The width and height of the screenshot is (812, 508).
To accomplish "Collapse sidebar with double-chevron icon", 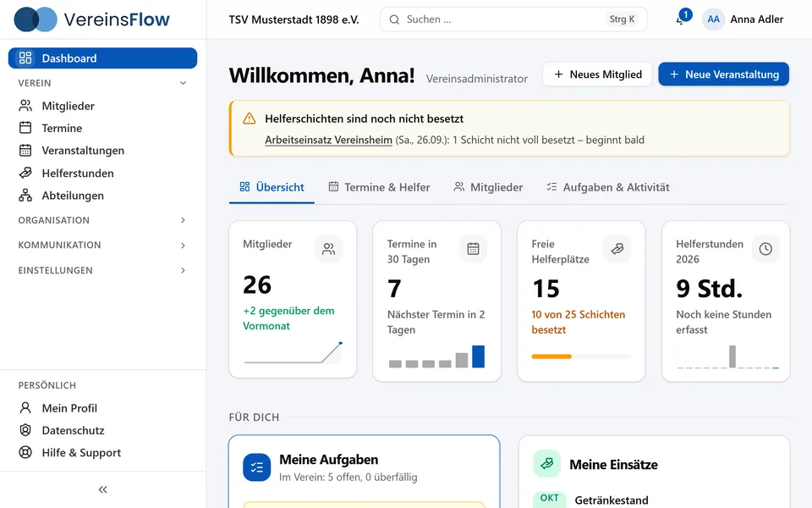I will coord(102,489).
